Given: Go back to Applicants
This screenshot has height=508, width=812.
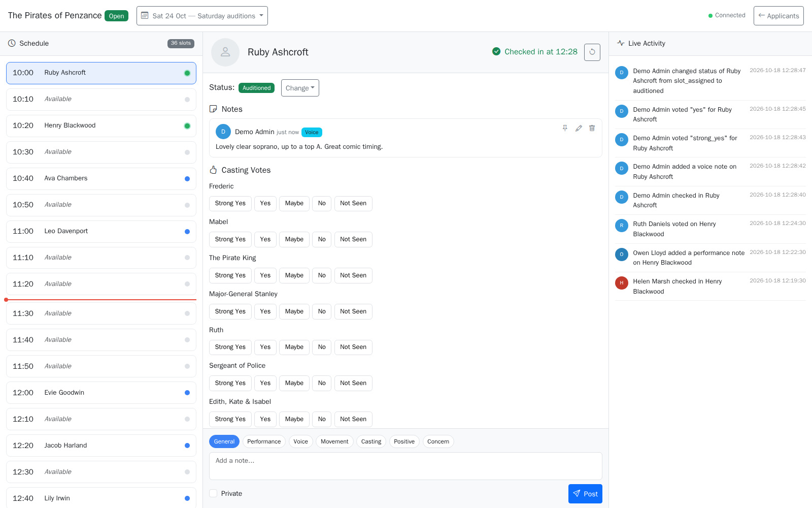Looking at the screenshot, I should pos(779,16).
